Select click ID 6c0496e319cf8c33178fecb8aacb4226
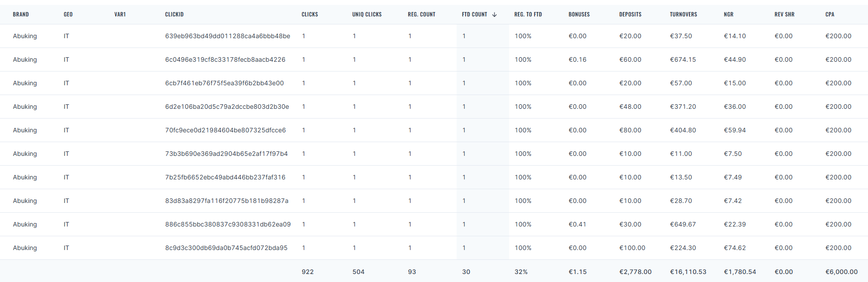The image size is (868, 282). coord(225,60)
